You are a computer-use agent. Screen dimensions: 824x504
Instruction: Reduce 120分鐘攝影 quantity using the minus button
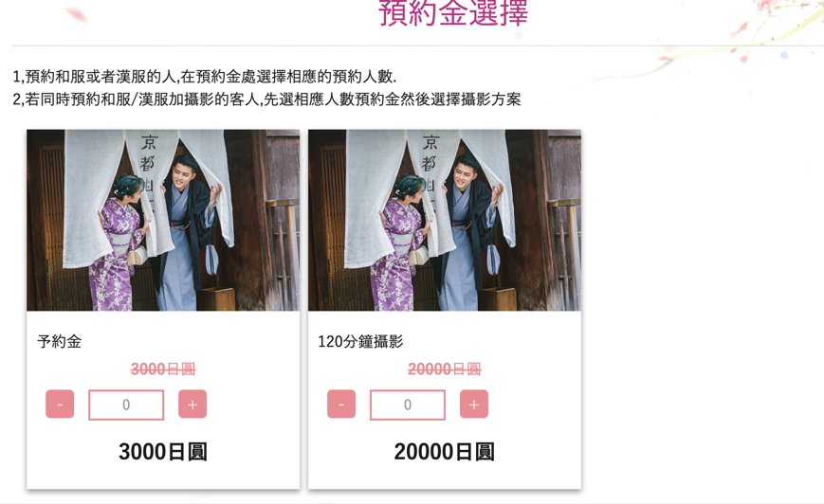341,405
